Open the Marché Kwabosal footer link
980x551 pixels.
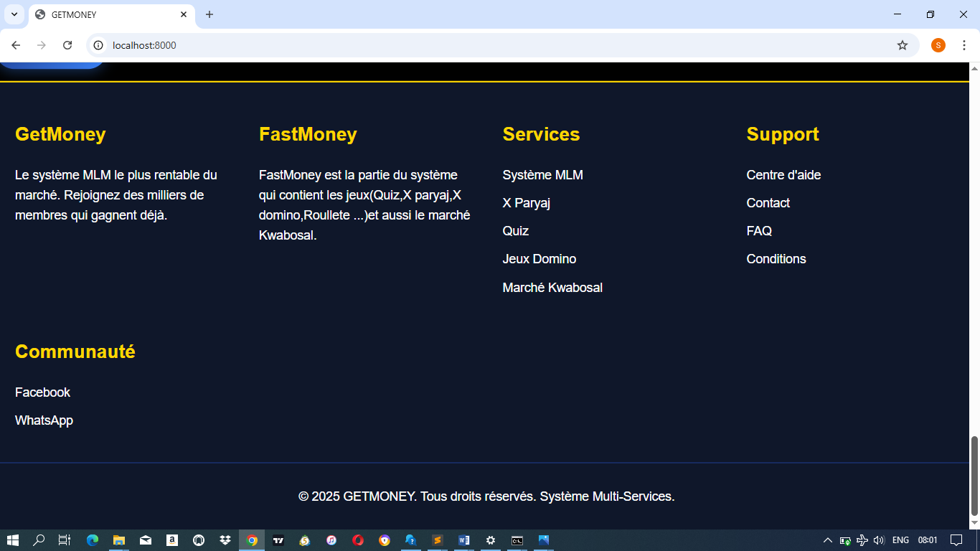552,288
